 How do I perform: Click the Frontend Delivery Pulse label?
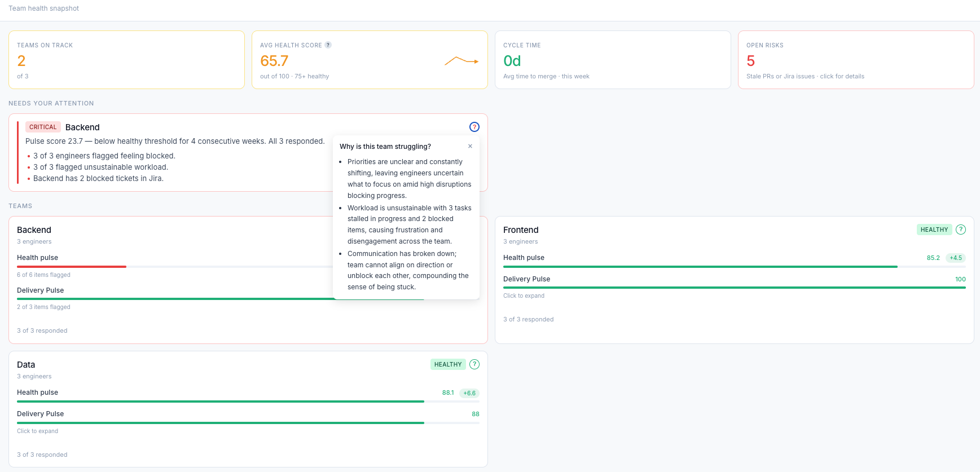point(526,279)
